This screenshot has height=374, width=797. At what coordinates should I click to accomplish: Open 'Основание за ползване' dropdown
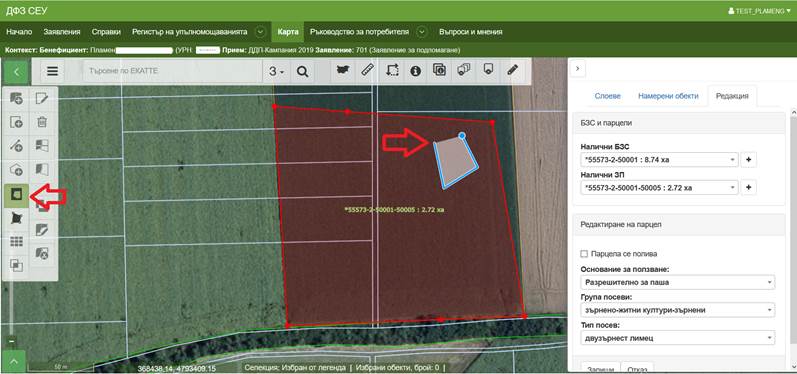coord(678,282)
